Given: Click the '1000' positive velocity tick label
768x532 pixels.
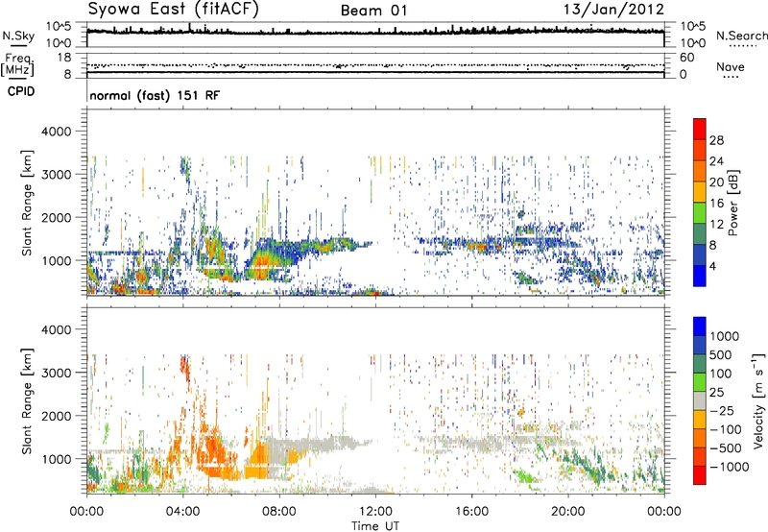Looking at the screenshot, I should click(724, 336).
